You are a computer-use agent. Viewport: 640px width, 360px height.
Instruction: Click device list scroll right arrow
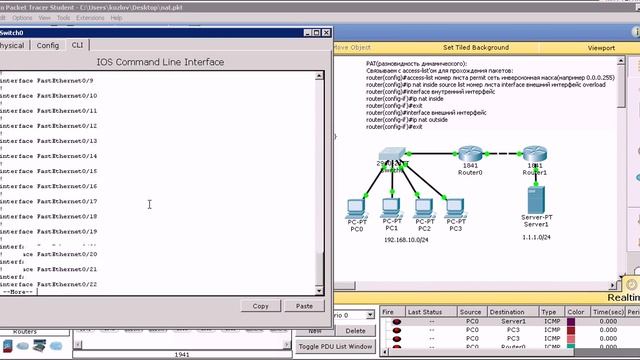(287, 345)
